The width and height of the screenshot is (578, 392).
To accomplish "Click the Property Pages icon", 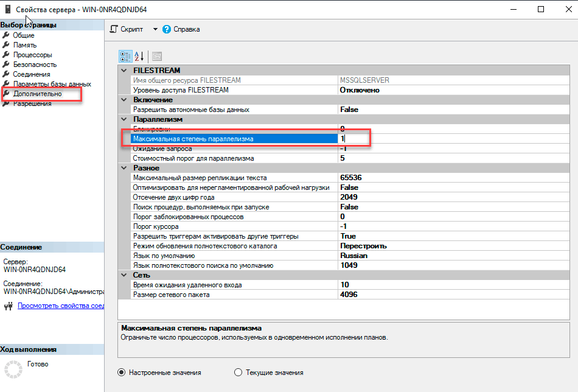I will pos(157,57).
